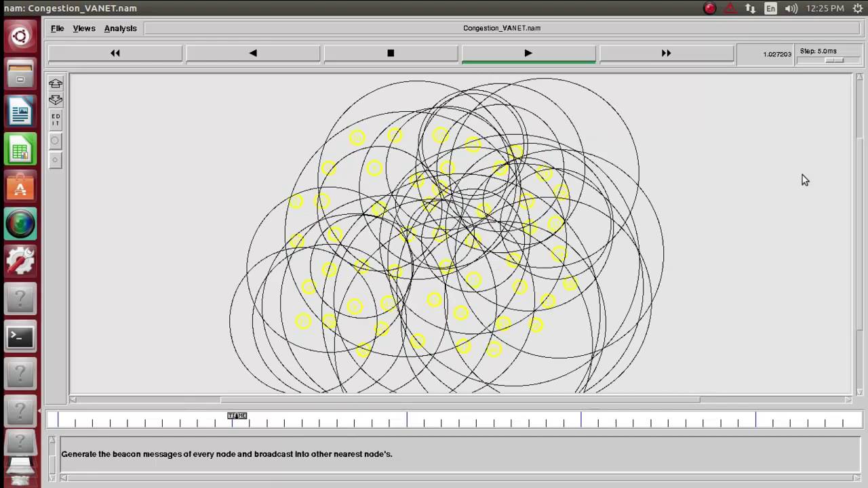Click the red record indicator in the top panel
868x488 pixels.
tap(710, 8)
